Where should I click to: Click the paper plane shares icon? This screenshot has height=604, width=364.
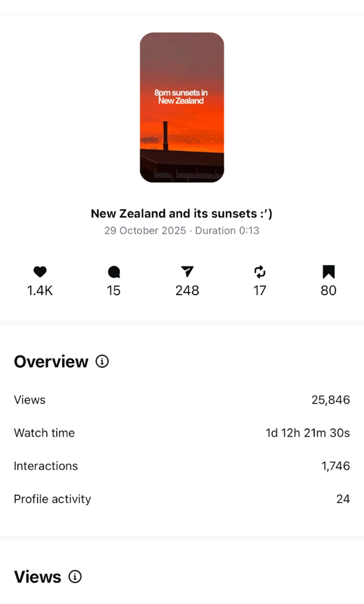pos(187,272)
